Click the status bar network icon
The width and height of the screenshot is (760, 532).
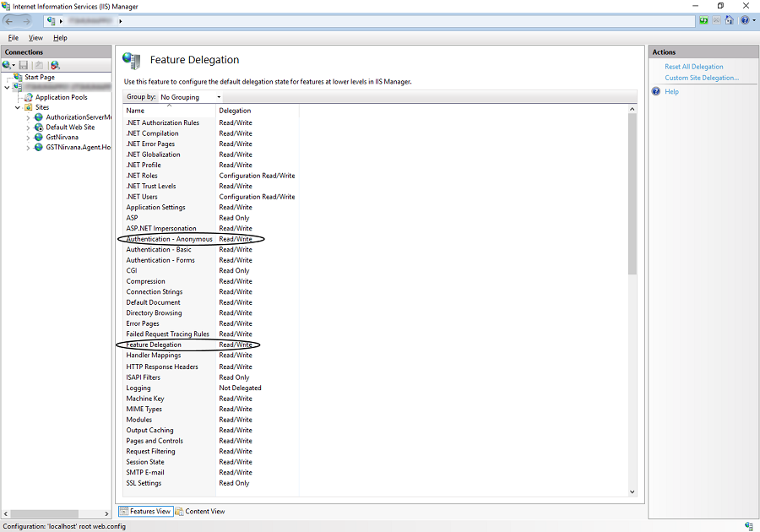[x=749, y=526]
